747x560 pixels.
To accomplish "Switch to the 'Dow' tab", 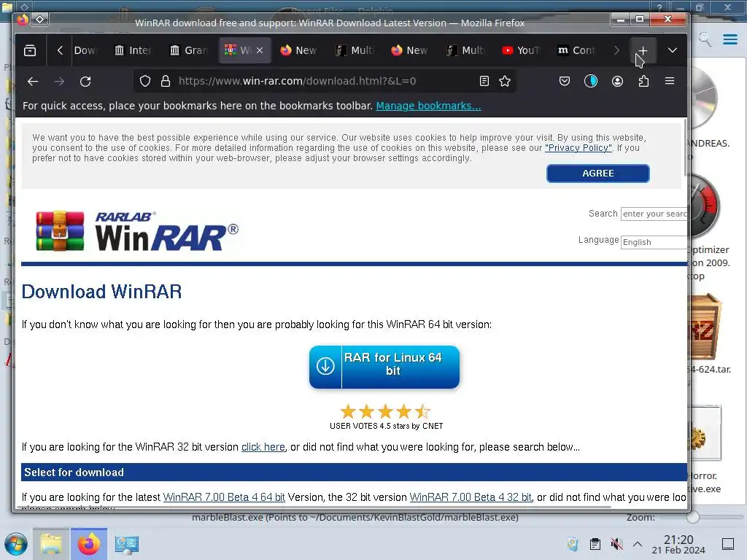I will coord(85,50).
